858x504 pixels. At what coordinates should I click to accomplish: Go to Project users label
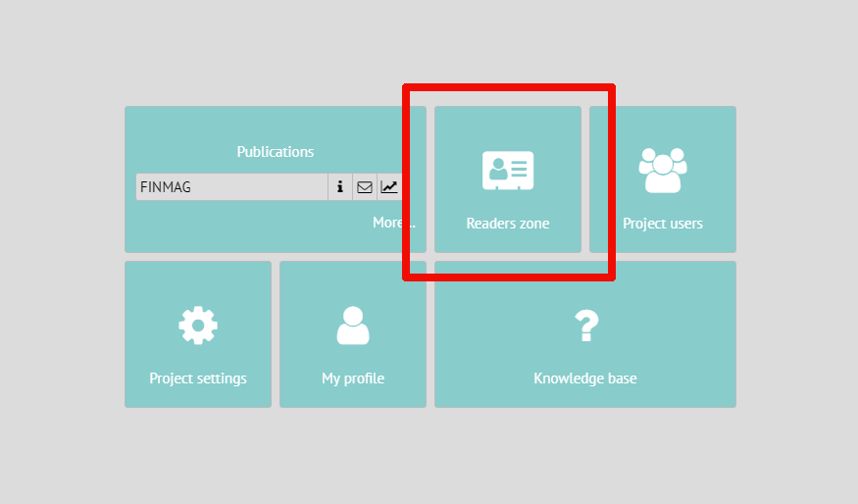pos(663,224)
